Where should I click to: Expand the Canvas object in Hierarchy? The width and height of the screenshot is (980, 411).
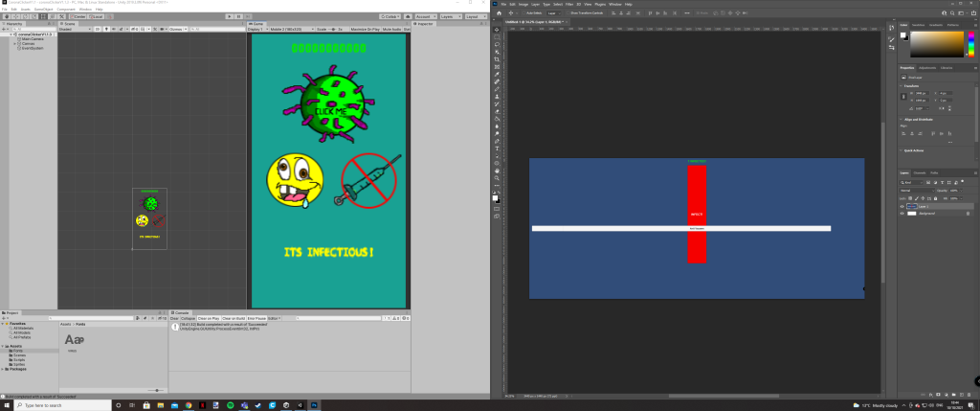tap(15, 42)
